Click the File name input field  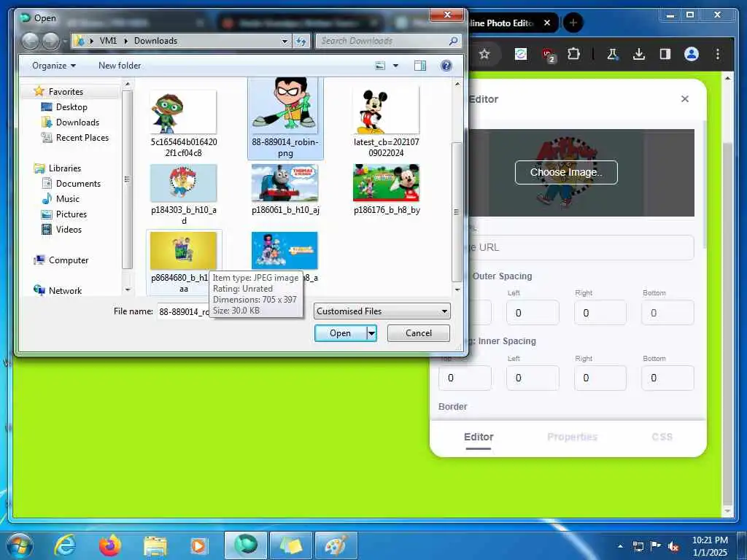pyautogui.click(x=233, y=311)
